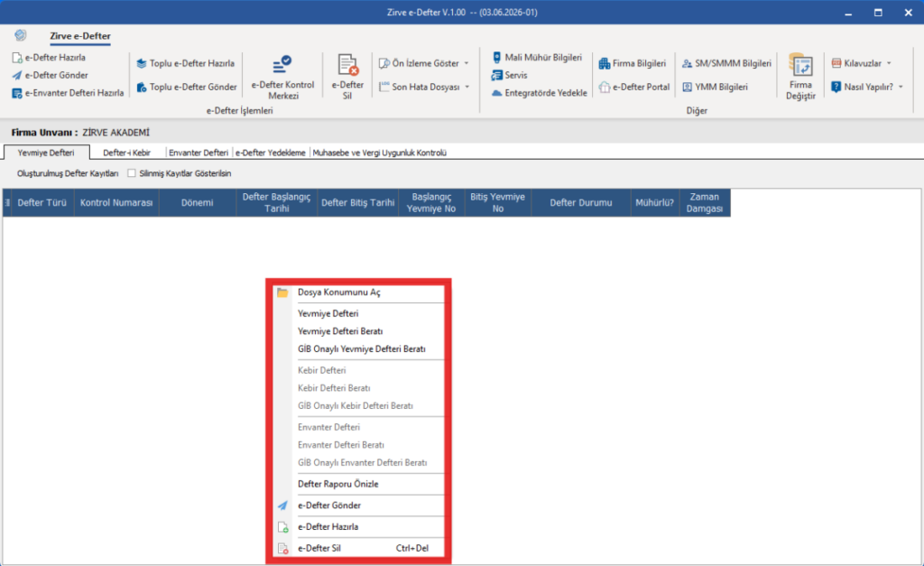The height and width of the screenshot is (566, 924).
Task: Expand the Son Hata Dosyası dropdown arrow
Action: (467, 87)
